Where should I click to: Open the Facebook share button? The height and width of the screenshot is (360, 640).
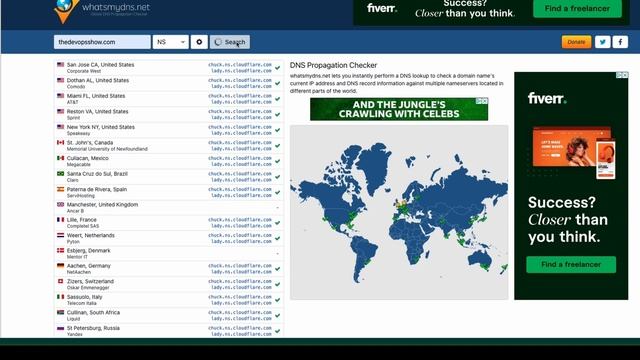pyautogui.click(x=620, y=42)
